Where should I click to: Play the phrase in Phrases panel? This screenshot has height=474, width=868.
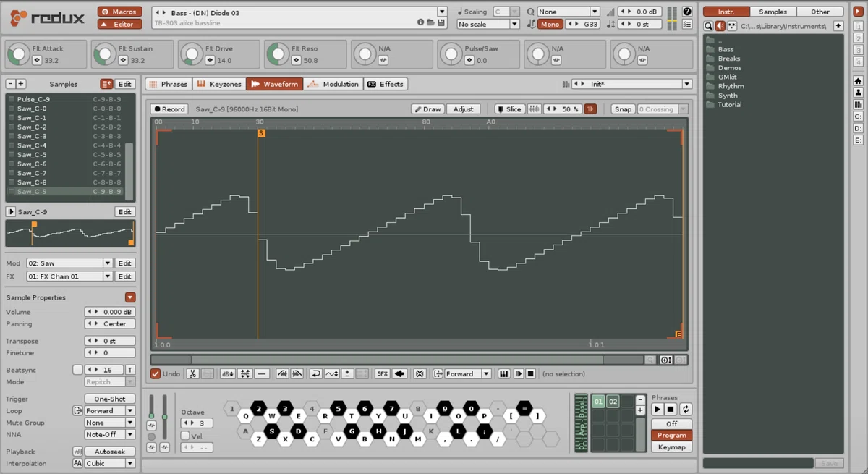tap(658, 410)
